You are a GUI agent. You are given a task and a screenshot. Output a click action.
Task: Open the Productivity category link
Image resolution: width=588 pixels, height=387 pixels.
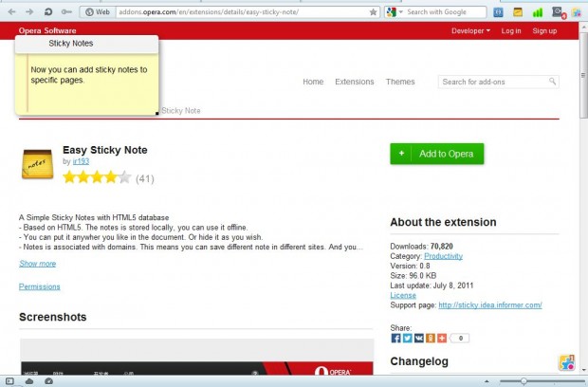(443, 256)
